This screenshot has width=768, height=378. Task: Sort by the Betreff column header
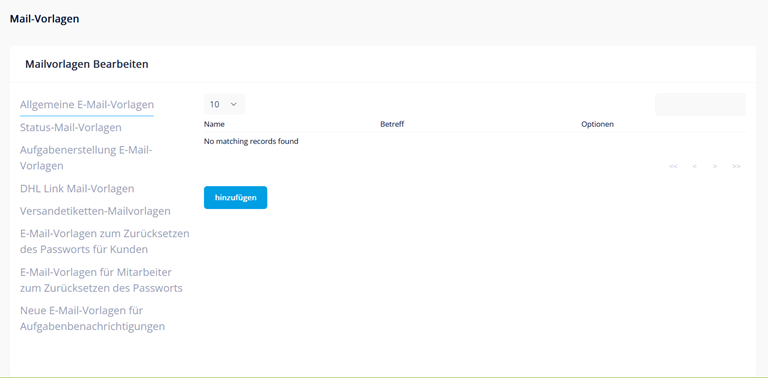(x=392, y=124)
